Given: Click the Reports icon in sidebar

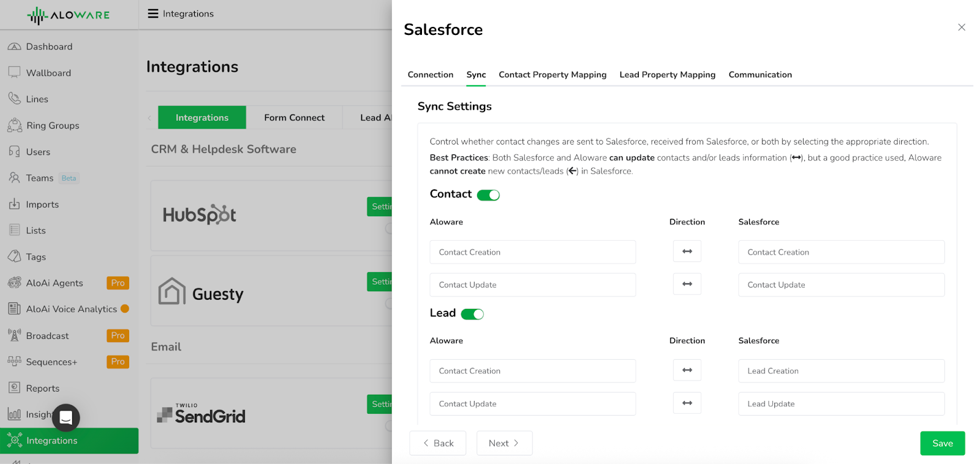Looking at the screenshot, I should [14, 387].
